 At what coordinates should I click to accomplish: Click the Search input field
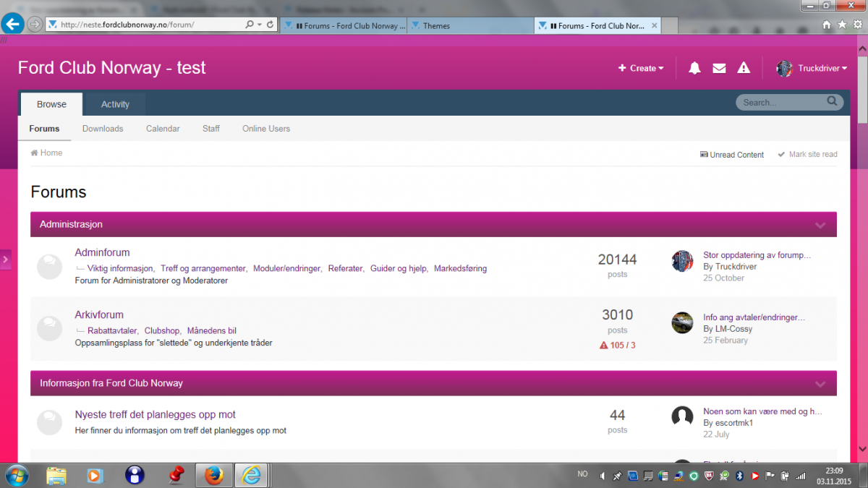coord(781,103)
